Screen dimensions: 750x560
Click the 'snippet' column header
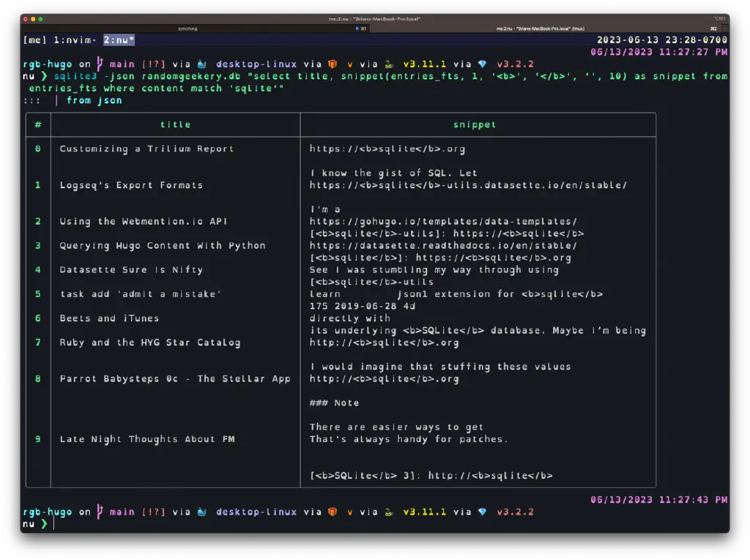tap(475, 124)
